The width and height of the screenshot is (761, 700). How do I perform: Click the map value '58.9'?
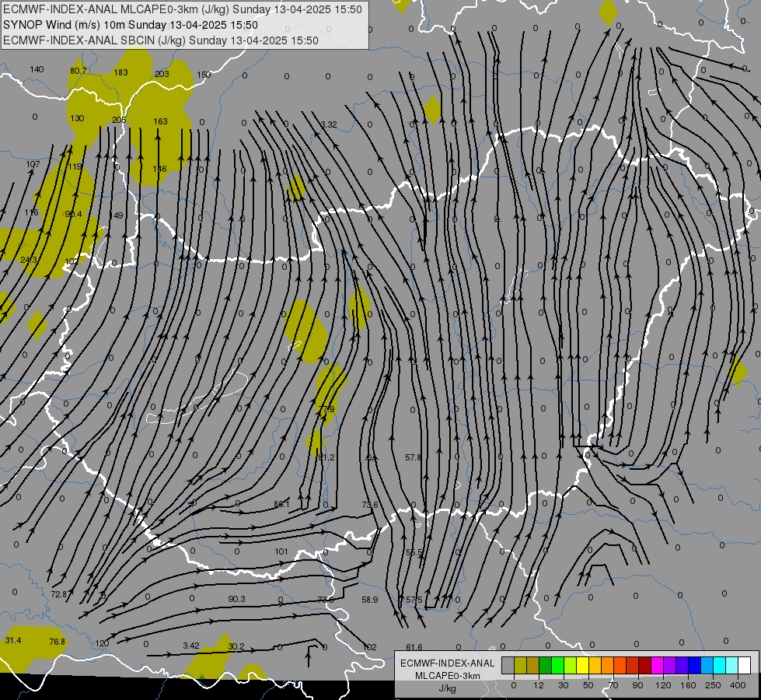point(370,600)
